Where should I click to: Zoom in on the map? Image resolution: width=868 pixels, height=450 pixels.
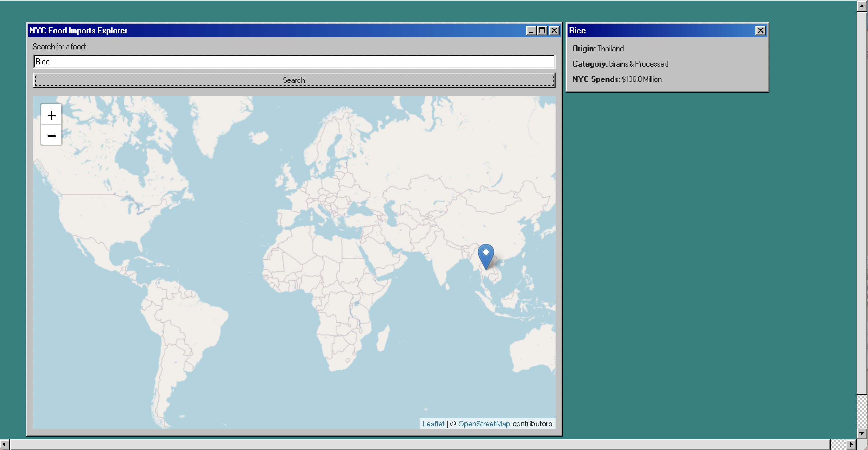[x=51, y=115]
